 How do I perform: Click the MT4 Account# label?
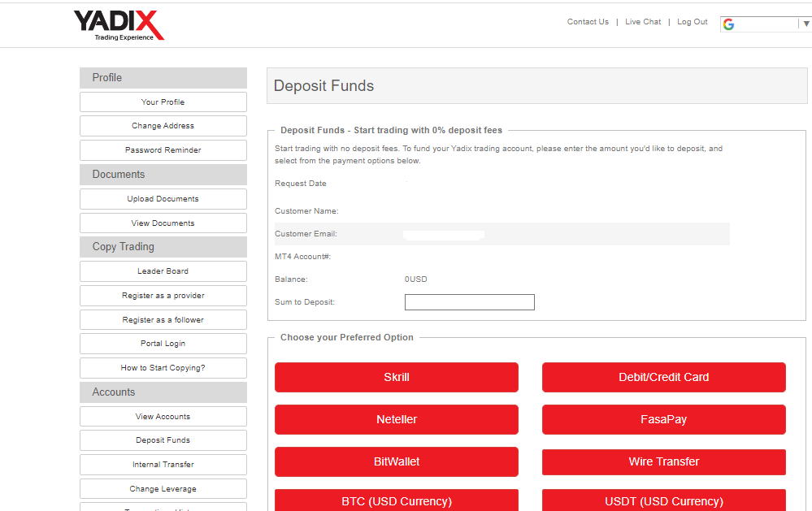click(302, 257)
